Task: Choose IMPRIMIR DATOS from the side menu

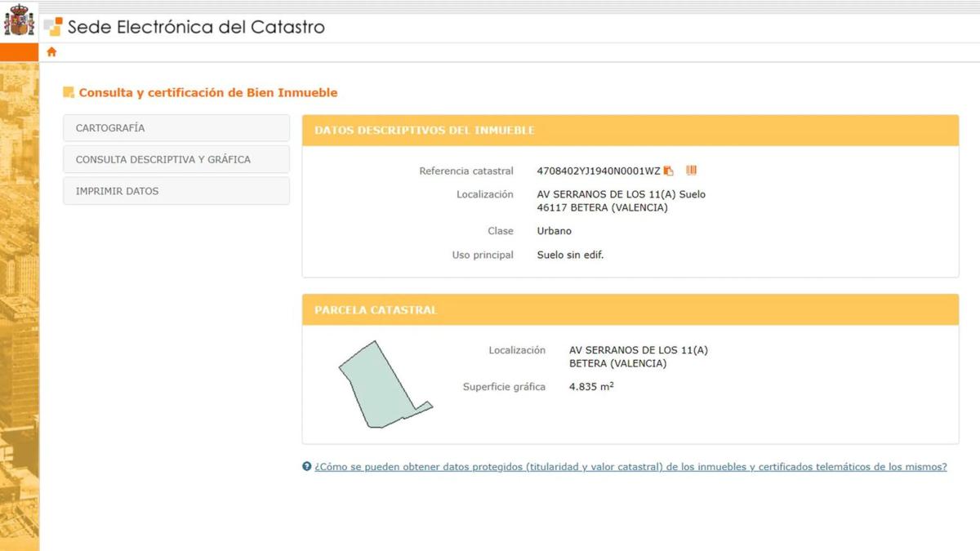Action: pyautogui.click(x=176, y=191)
